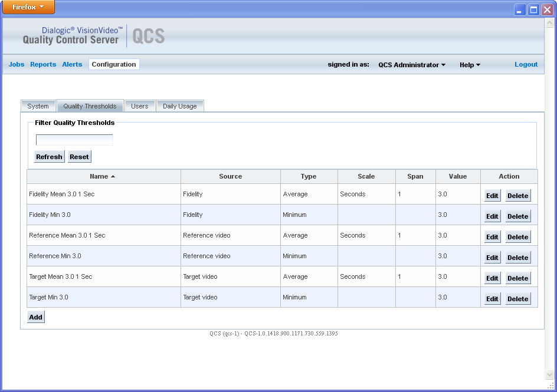Open the Firefox menu
Viewport: 557px width, 392px height.
[28, 7]
